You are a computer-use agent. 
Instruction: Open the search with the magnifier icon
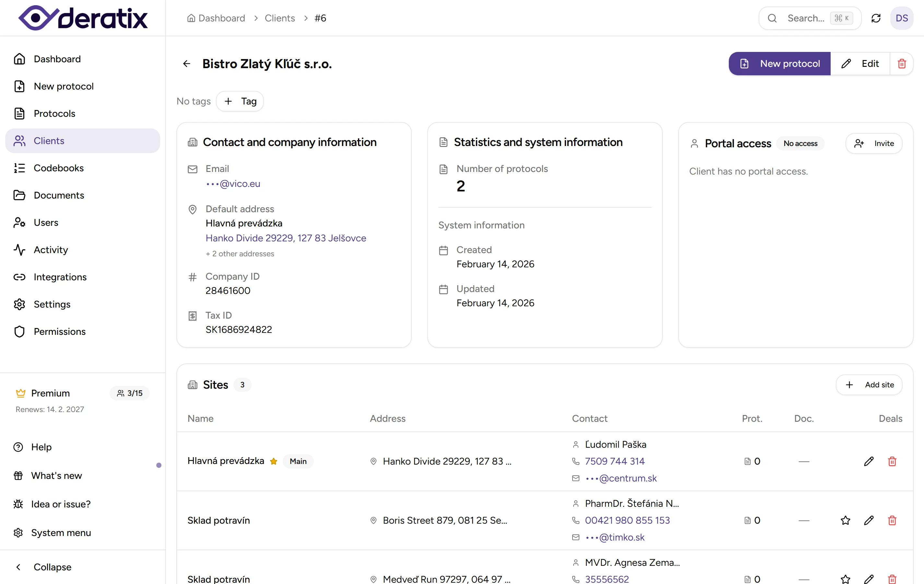click(772, 18)
